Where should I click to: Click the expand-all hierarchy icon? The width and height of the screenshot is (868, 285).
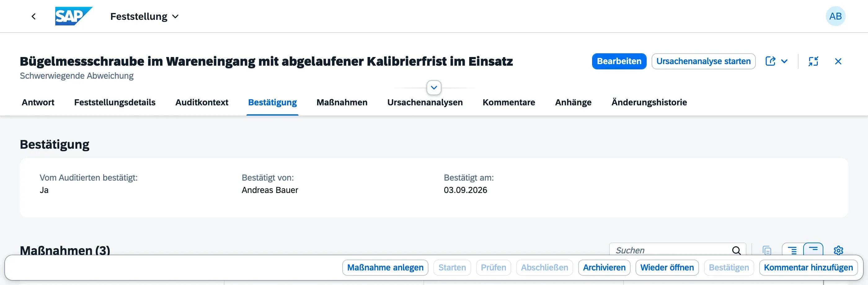[x=792, y=250]
